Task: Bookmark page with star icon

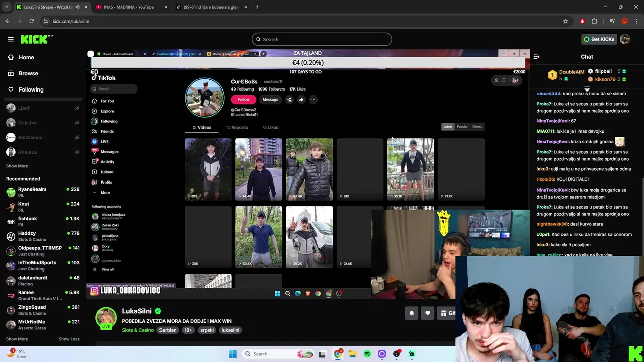Action: pyautogui.click(x=566, y=21)
